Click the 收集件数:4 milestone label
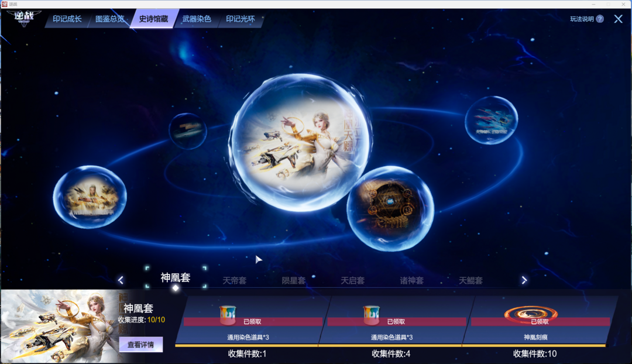 pos(391,354)
